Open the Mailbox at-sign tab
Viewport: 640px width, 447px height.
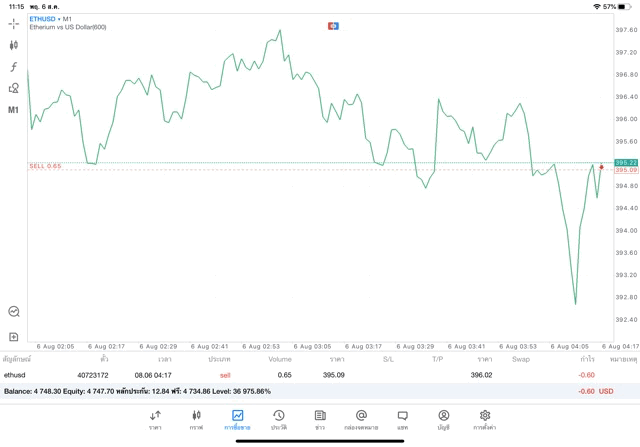point(361,419)
